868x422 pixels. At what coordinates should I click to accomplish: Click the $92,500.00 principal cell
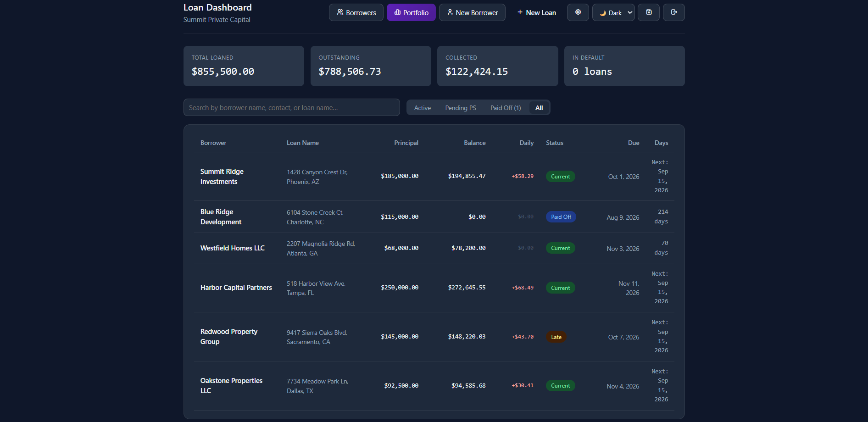(401, 386)
